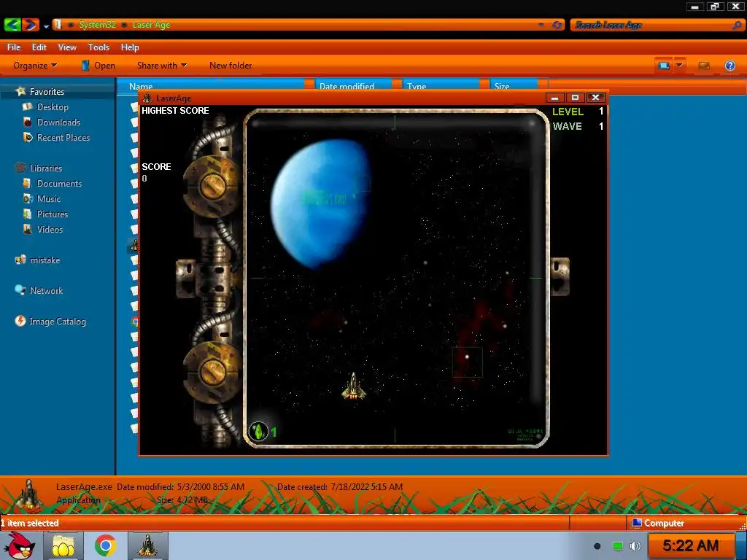The width and height of the screenshot is (747, 560).
Task: Open the Edit menu
Action: coord(39,47)
